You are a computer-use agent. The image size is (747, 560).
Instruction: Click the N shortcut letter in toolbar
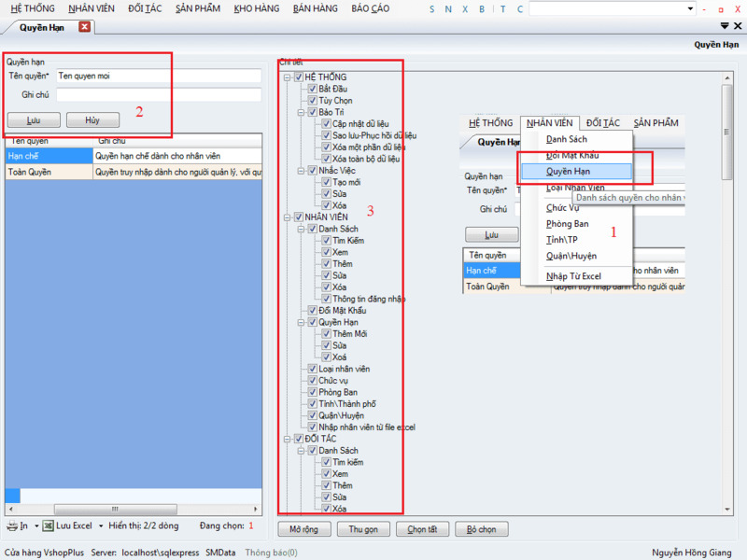tap(448, 9)
